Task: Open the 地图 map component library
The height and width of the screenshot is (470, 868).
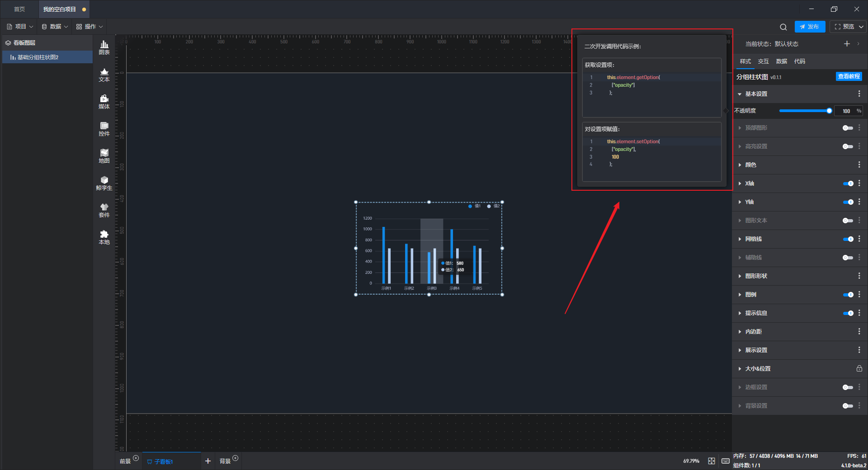Action: coord(104,156)
